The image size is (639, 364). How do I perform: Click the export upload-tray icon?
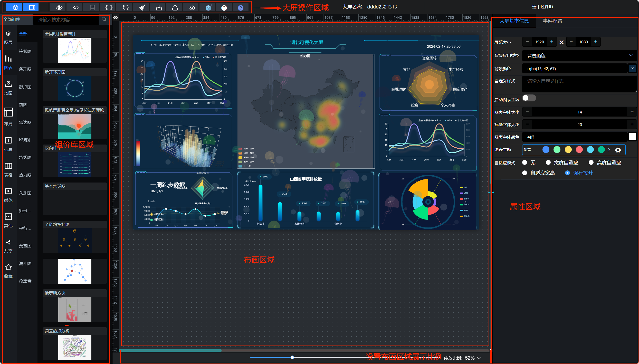pyautogui.click(x=175, y=7)
